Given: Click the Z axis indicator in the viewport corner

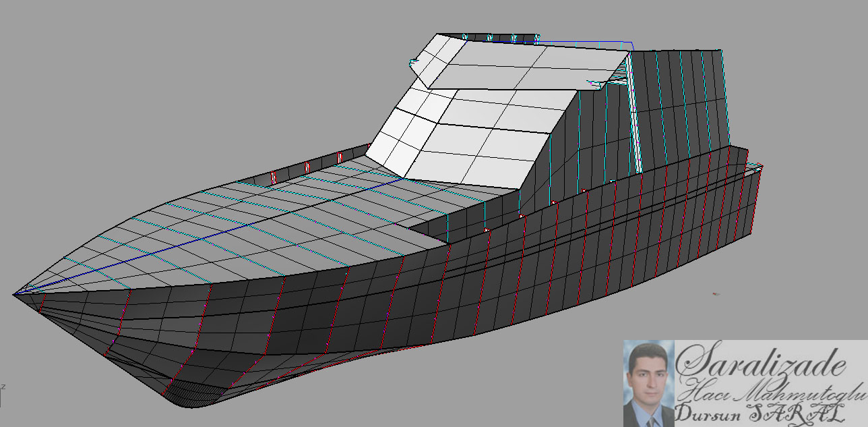Looking at the screenshot, I should click(3, 387).
